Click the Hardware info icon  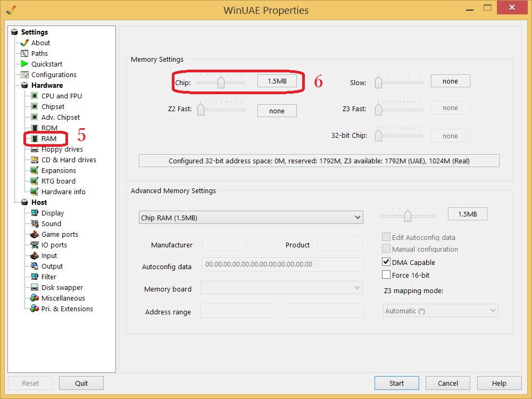(34, 192)
